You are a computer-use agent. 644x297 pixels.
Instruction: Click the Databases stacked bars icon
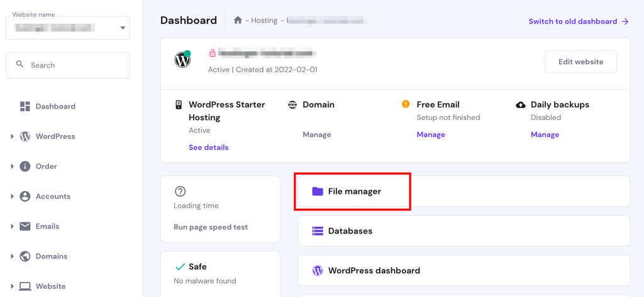coord(318,231)
